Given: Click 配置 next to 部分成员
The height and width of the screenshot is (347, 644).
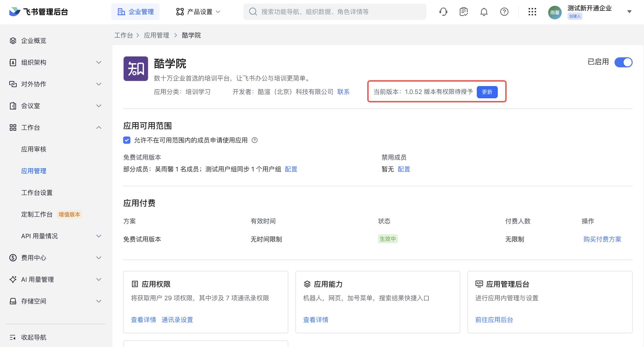Looking at the screenshot, I should (x=291, y=169).
